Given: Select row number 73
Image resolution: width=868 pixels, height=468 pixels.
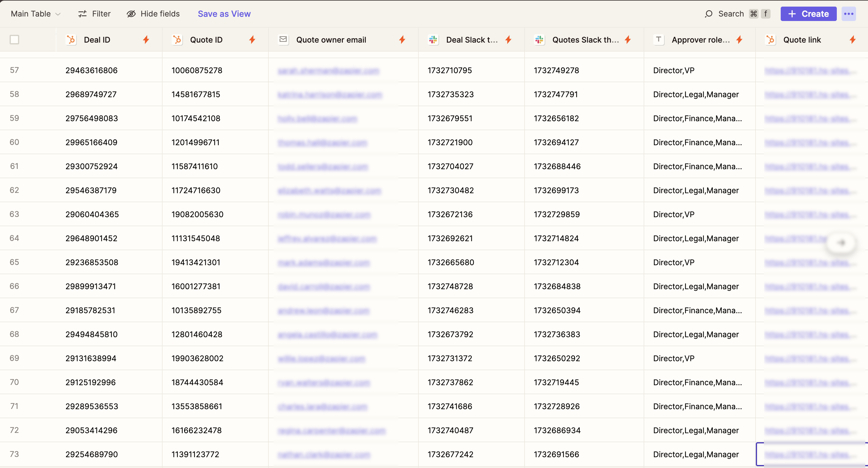Looking at the screenshot, I should [14, 454].
